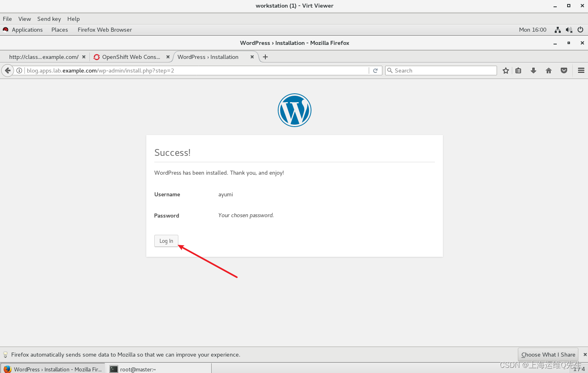Click the Firefox back arrow button
This screenshot has height=373, width=588.
(8, 71)
